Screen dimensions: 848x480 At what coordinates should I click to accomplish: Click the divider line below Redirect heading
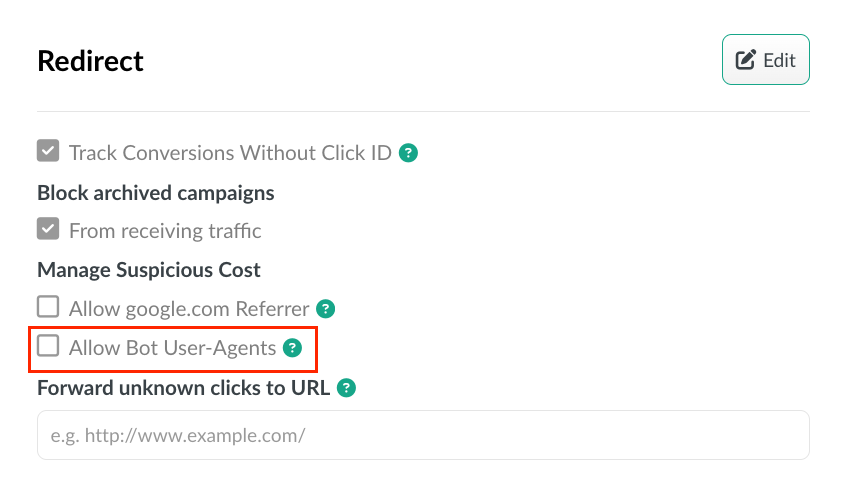(423, 111)
